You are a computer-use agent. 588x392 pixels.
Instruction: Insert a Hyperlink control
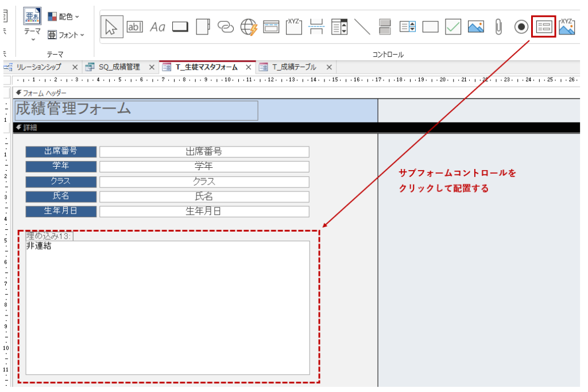coord(226,26)
